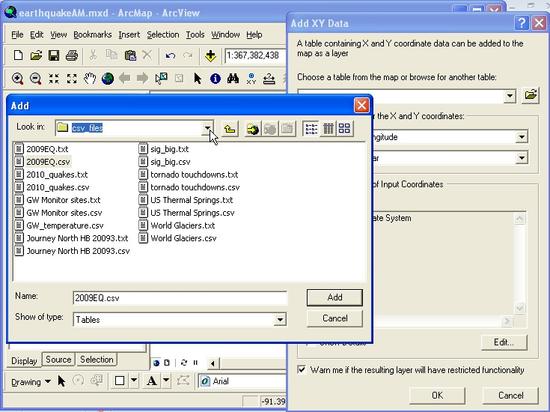
Task: Open the Show of type dropdown
Action: click(280, 319)
